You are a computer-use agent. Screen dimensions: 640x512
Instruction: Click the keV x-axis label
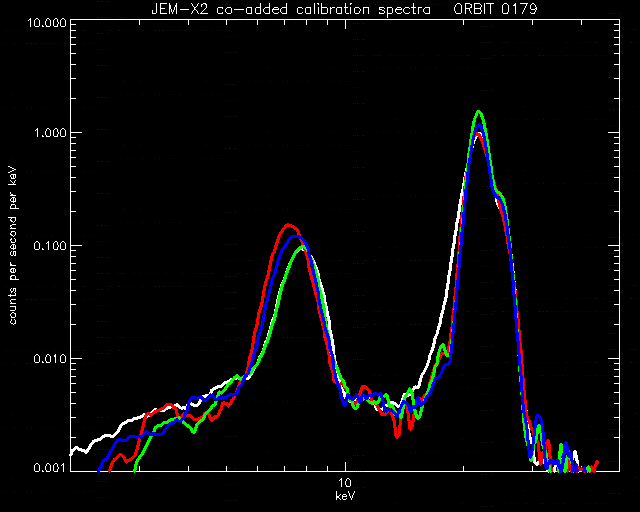coord(345,496)
